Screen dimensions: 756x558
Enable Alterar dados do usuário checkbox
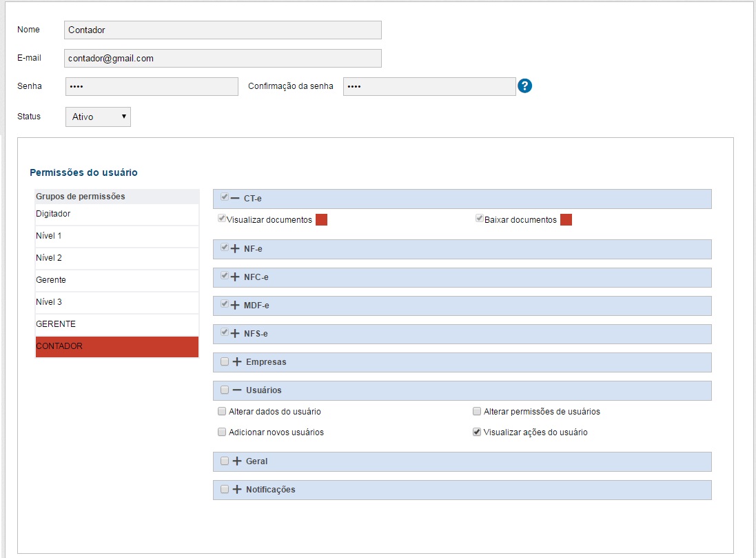(222, 412)
